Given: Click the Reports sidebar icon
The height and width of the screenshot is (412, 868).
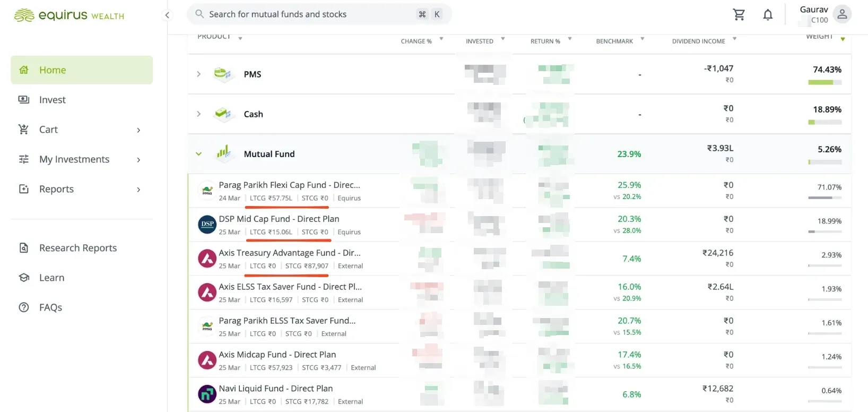Looking at the screenshot, I should click(24, 188).
